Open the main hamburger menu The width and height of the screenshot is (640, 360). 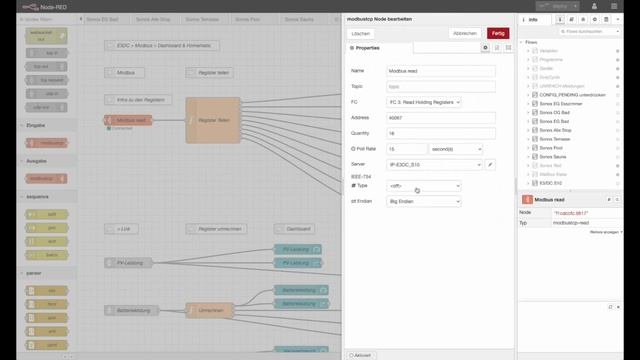tap(614, 6)
